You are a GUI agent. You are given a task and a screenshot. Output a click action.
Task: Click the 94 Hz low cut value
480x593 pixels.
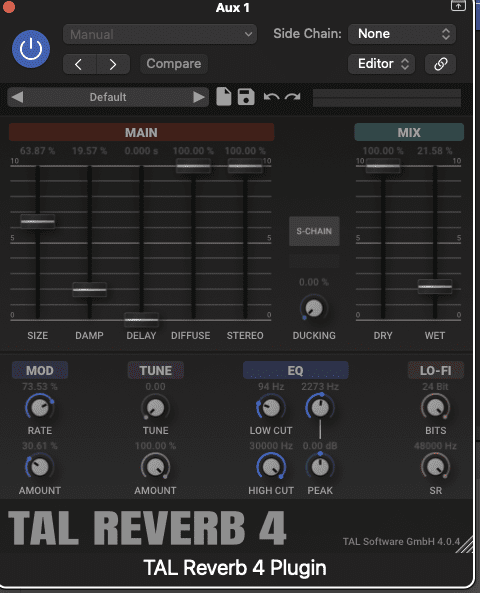(271, 387)
